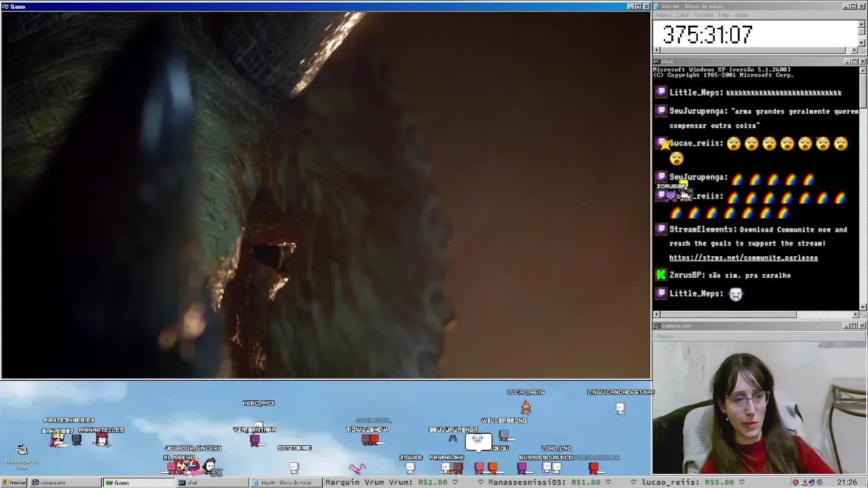Click the Game window video area
This screenshot has width=868, height=488.
(x=325, y=195)
